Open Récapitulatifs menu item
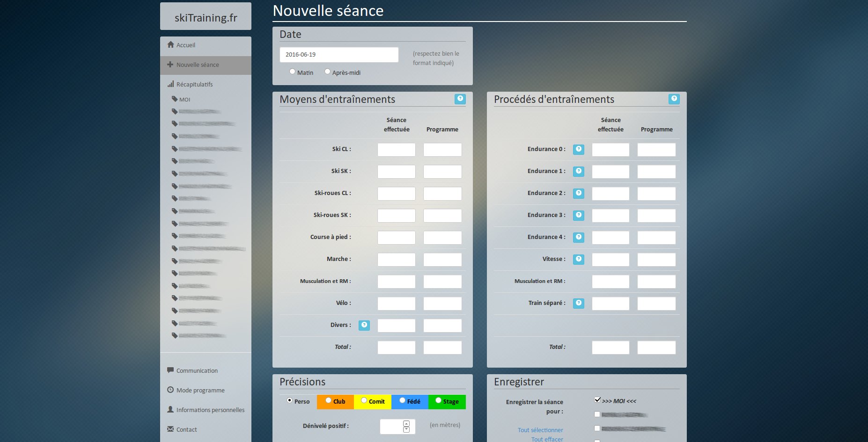Viewport: 868px width, 442px height. click(206, 85)
